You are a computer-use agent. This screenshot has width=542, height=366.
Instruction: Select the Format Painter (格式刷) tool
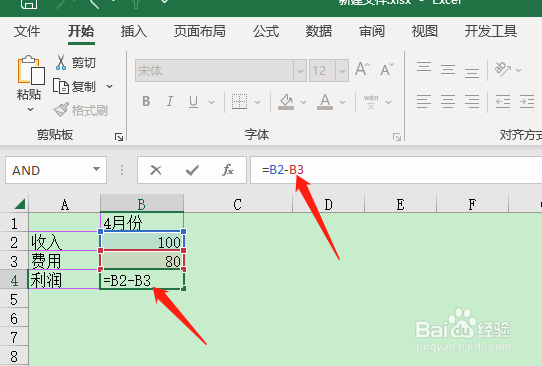tap(81, 110)
